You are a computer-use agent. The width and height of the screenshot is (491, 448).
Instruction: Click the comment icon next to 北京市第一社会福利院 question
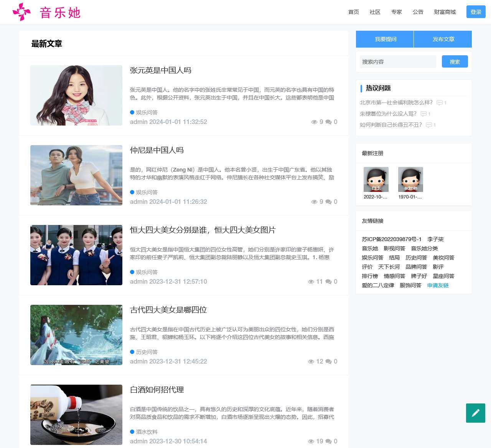click(x=439, y=103)
